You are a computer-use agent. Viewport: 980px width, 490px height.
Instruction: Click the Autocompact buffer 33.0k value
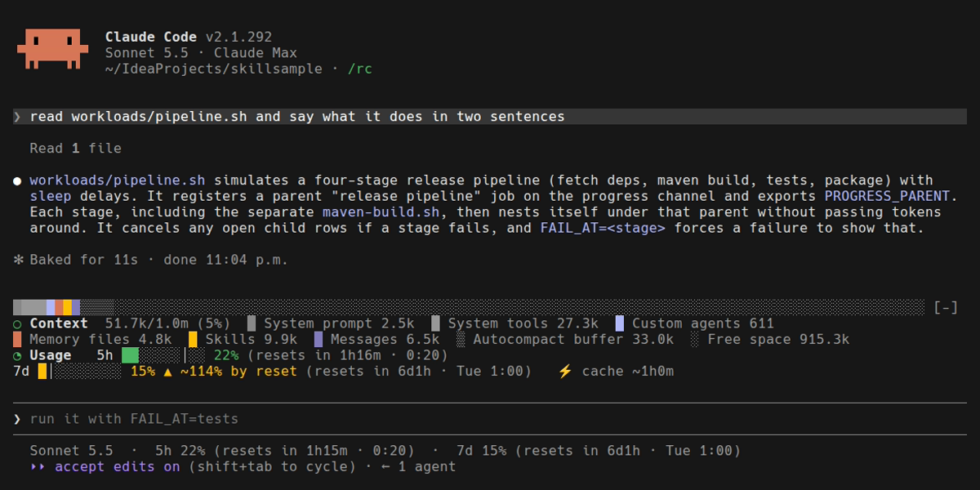(573, 340)
